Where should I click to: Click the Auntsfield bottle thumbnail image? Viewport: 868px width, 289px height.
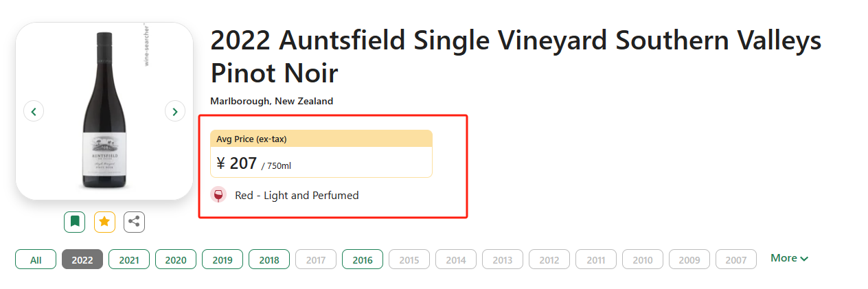click(x=104, y=111)
